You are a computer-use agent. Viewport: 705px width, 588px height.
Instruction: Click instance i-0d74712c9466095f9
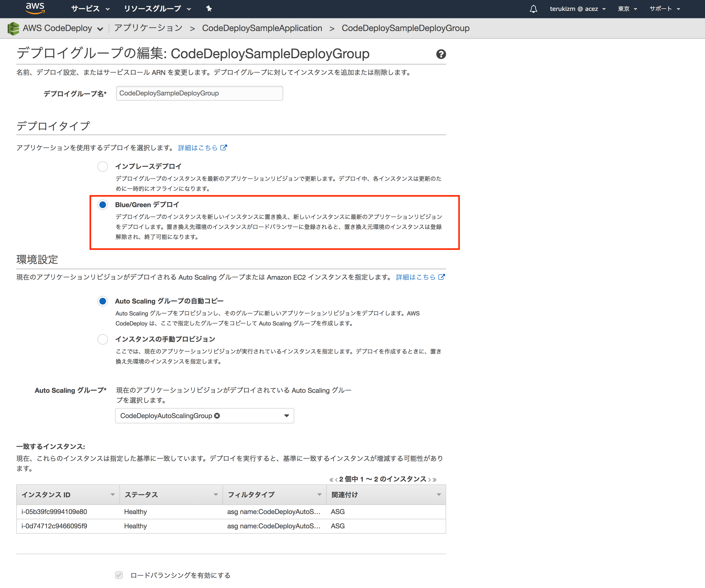pos(54,526)
